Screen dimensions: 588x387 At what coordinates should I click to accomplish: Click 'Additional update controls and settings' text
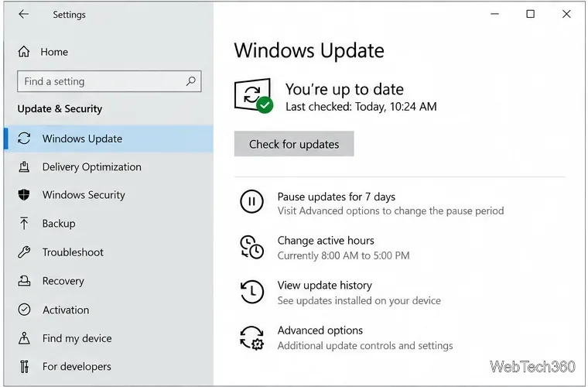[365, 345]
